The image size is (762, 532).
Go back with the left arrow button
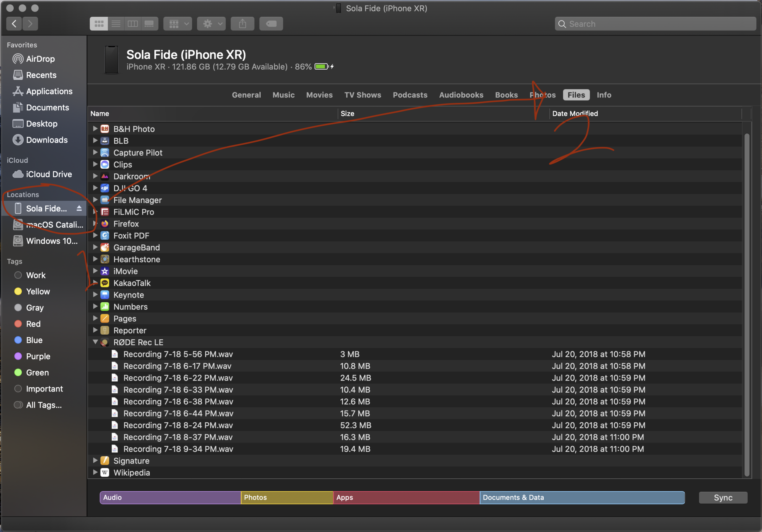14,24
